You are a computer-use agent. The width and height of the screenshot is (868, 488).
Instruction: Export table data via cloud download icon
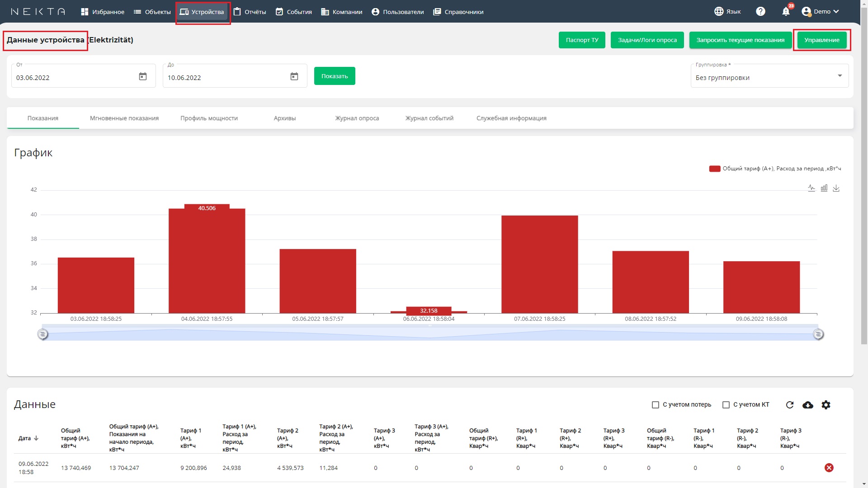(x=808, y=405)
